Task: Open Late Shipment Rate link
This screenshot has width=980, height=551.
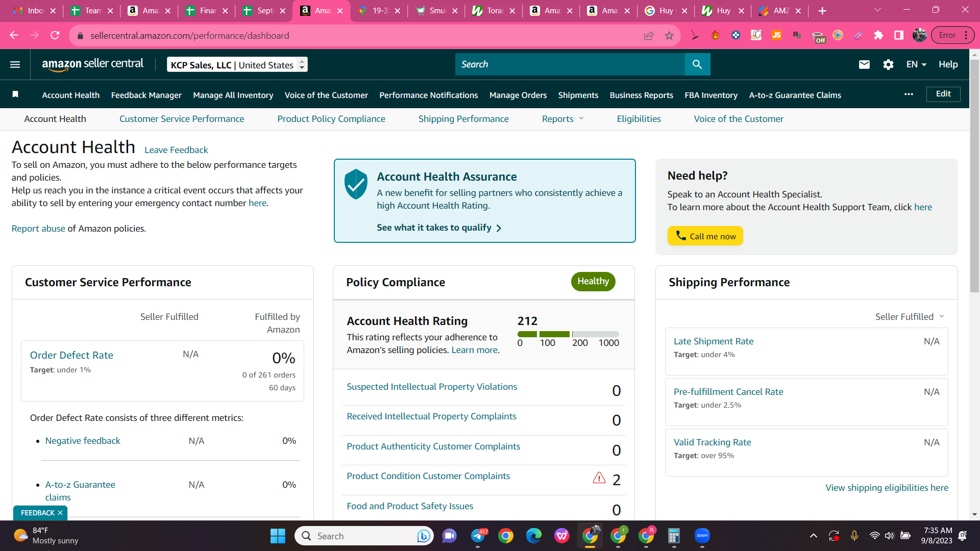Action: 714,341
